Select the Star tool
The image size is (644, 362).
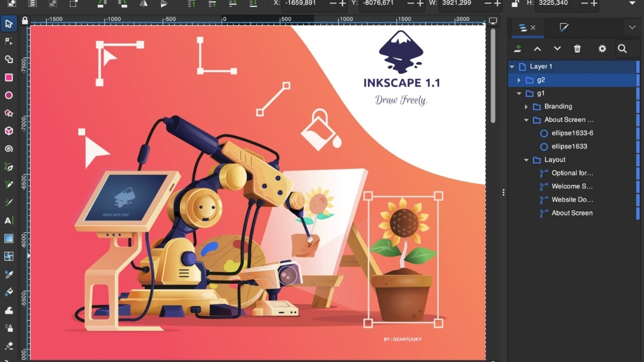tap(9, 113)
